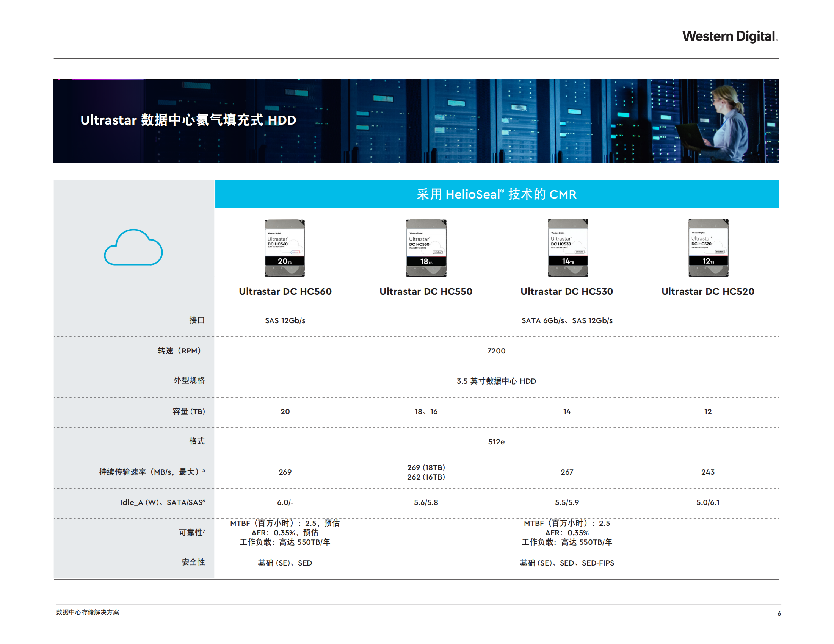Click the '269' transfer rate for HC560
This screenshot has width=834, height=644.
pos(285,472)
